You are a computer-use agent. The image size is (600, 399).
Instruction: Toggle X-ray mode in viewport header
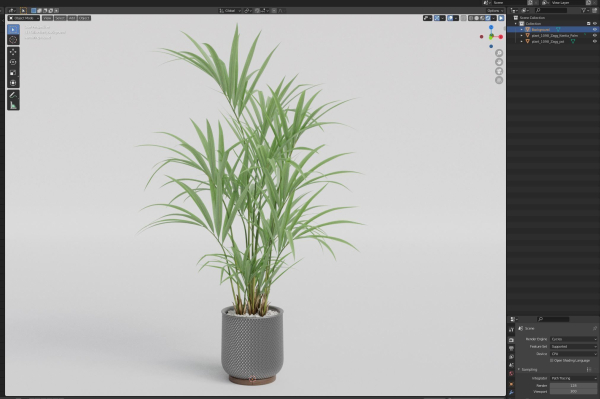pyautogui.click(x=463, y=18)
